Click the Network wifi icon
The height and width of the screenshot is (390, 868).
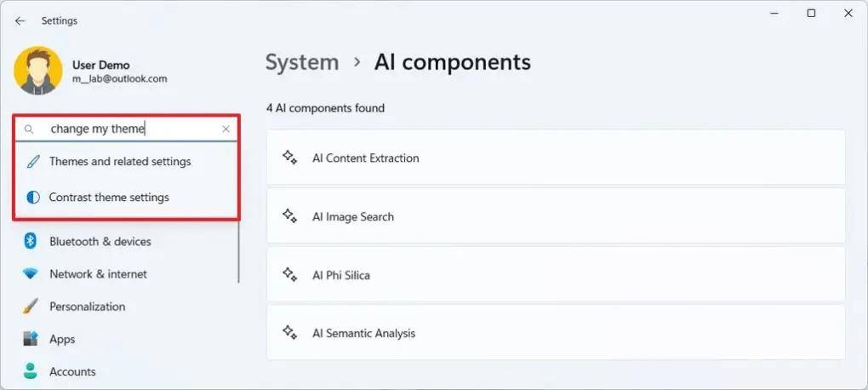[31, 274]
